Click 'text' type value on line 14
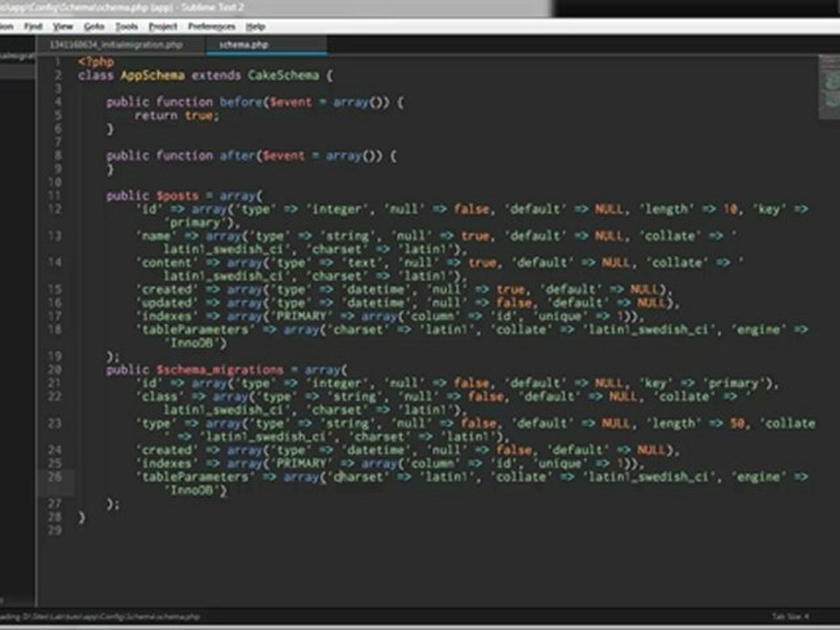Screen dimensions: 840x630 (362, 263)
